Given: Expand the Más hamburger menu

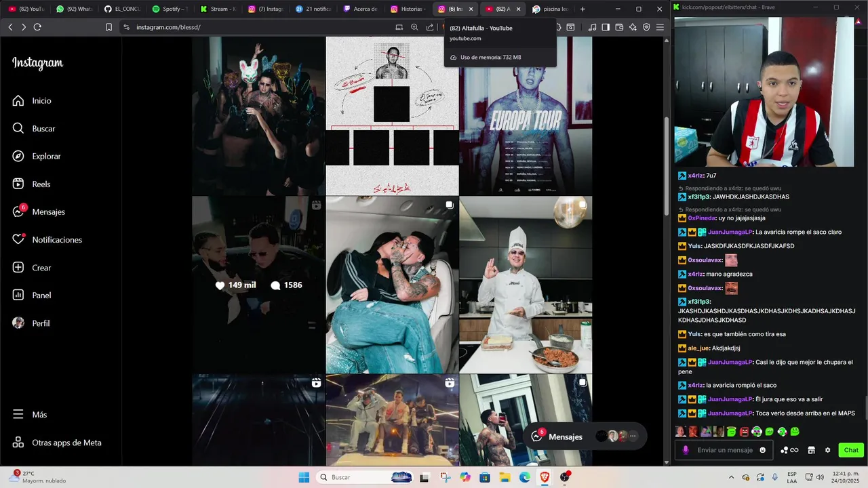Looking at the screenshot, I should pos(30,414).
